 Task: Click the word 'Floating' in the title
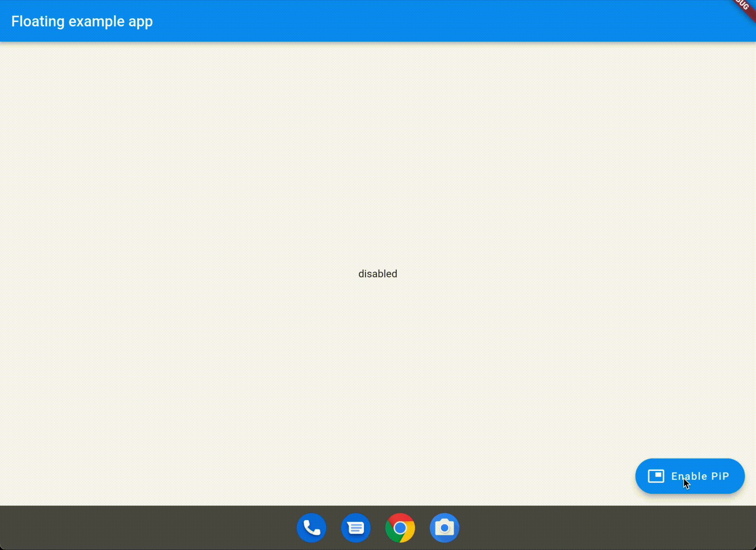(38, 21)
